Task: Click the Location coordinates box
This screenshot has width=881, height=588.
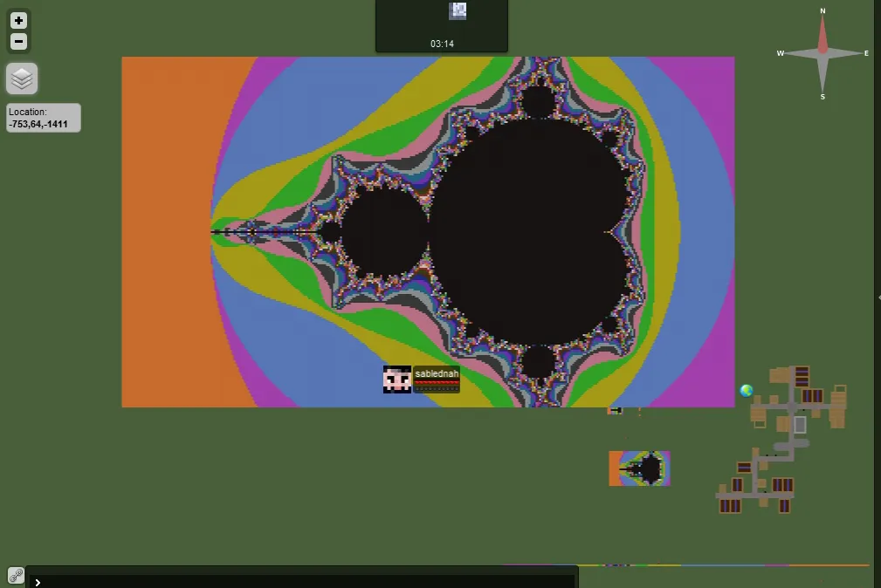Action: coord(44,118)
